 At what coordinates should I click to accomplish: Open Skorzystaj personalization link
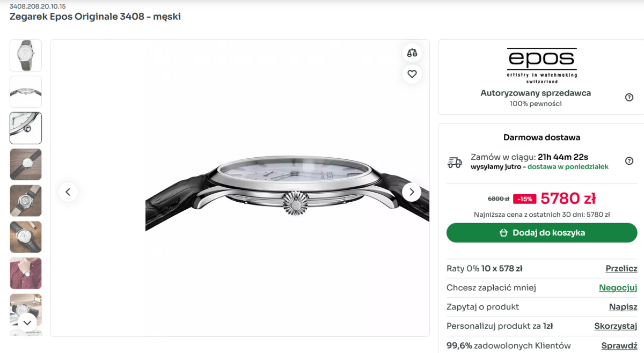(616, 326)
